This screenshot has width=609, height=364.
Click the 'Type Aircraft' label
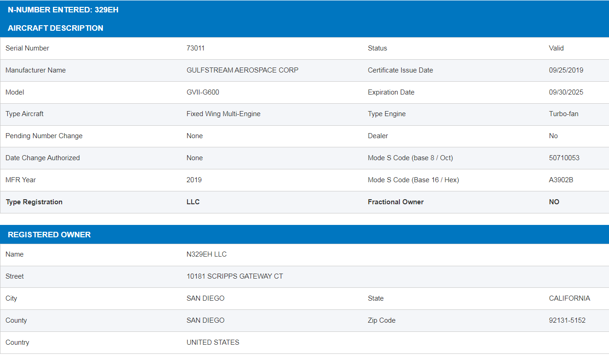[x=24, y=114]
